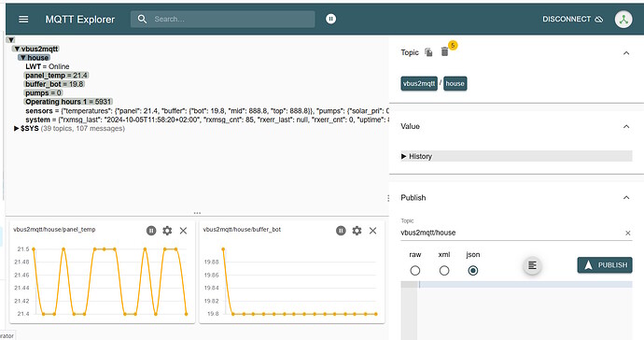
Task: Click the Value section heading
Action: (411, 126)
